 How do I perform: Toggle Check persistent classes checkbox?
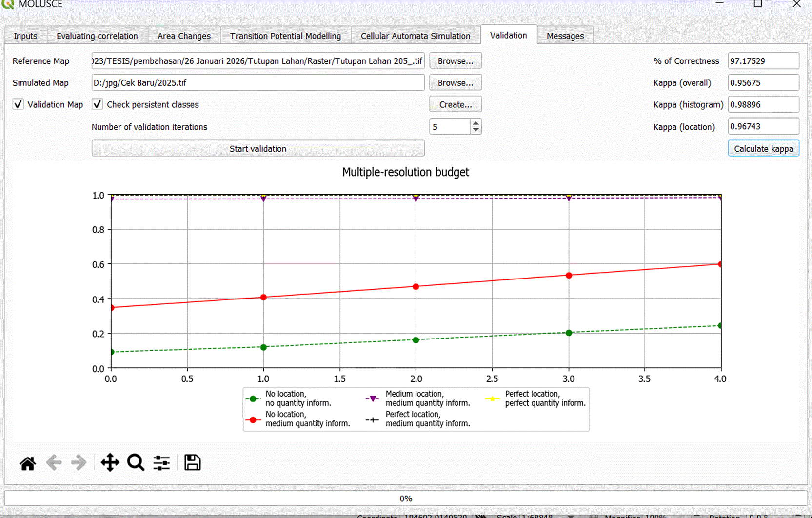(x=97, y=104)
